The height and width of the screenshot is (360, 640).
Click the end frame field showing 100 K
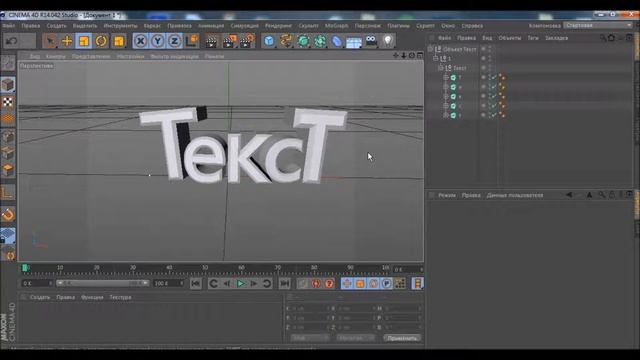(168, 283)
